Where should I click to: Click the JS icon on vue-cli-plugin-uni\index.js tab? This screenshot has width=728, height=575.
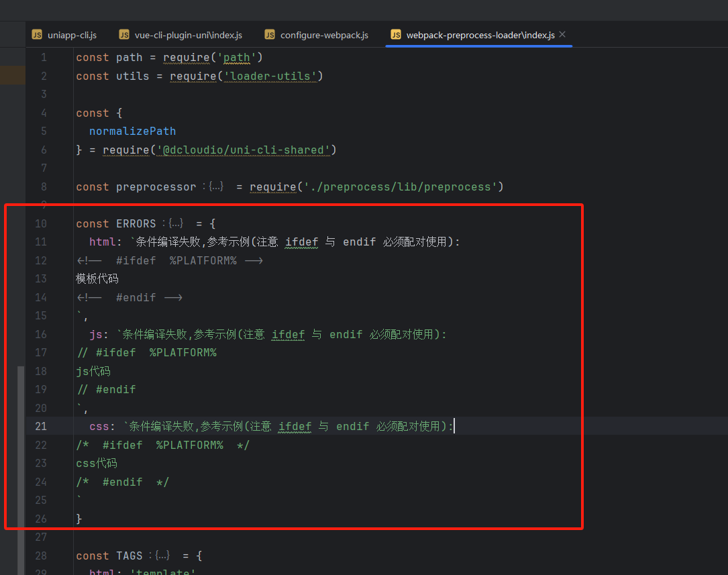(x=124, y=35)
